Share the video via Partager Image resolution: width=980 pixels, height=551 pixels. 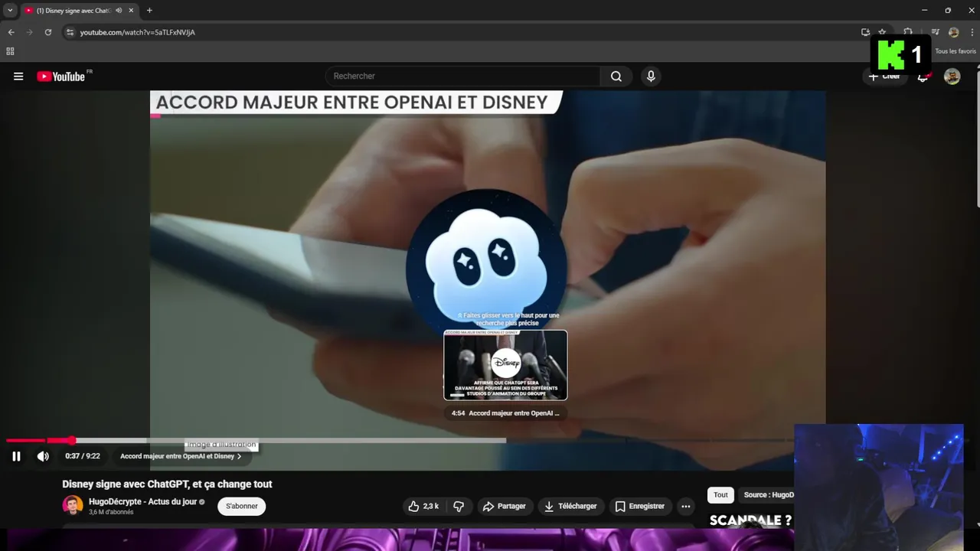tap(504, 506)
